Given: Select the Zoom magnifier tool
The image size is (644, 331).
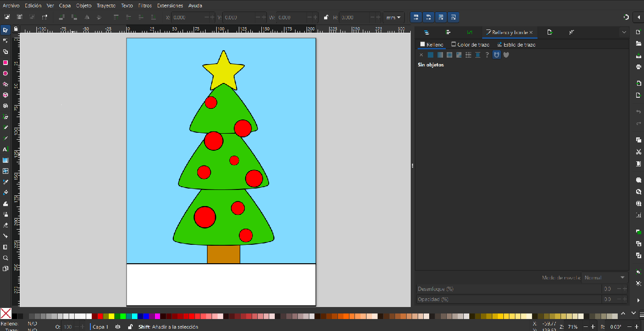Looking at the screenshot, I should pyautogui.click(x=6, y=258).
